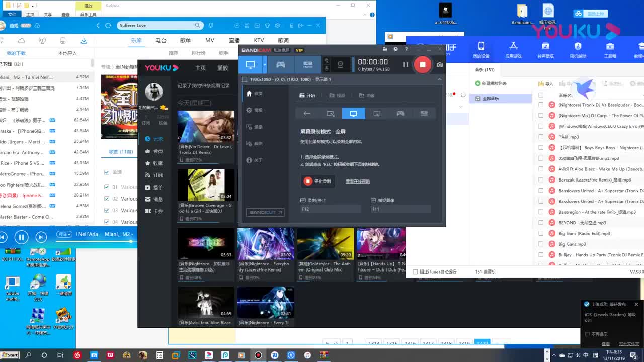
Task: Select Bandicam screen recording mode icon
Action: pyautogui.click(x=250, y=64)
